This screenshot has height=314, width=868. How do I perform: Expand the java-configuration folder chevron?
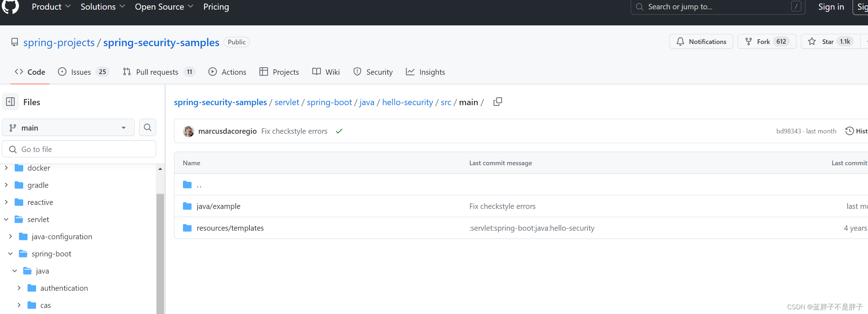coord(10,236)
